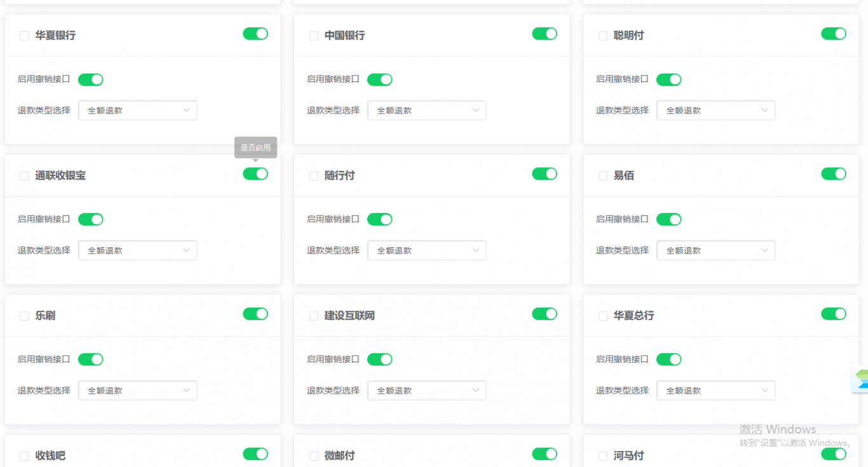
Task: Tick the 收钱吧 checkbox
Action: (x=24, y=456)
